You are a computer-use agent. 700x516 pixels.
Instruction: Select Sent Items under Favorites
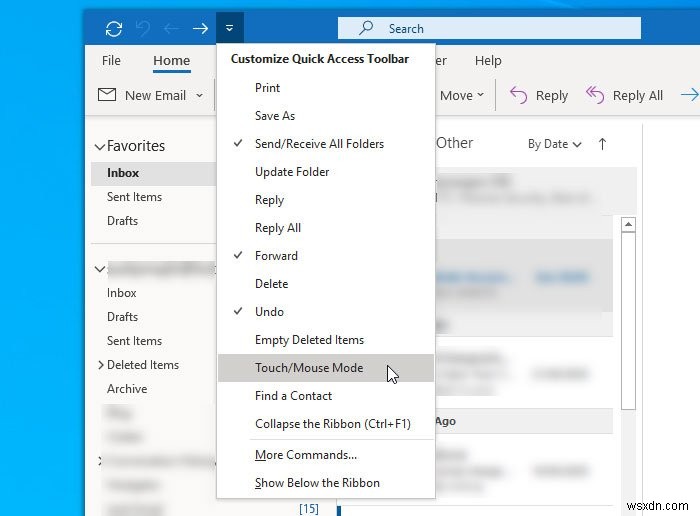[134, 197]
